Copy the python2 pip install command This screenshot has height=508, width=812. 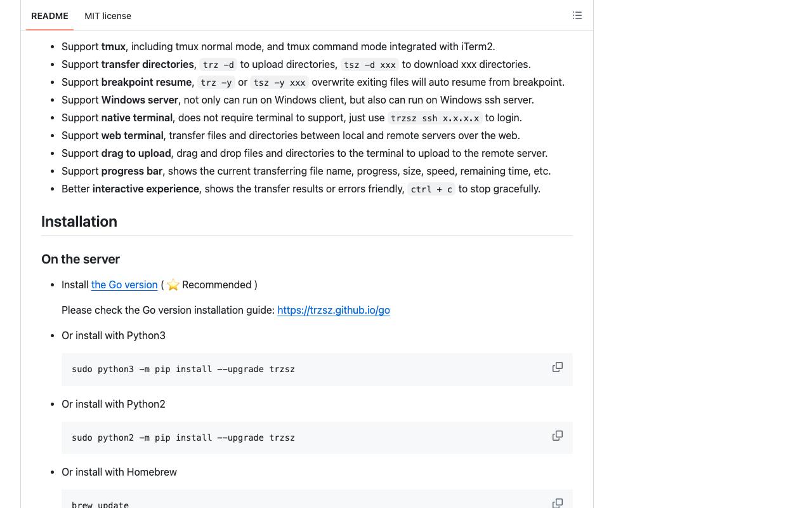click(x=558, y=436)
